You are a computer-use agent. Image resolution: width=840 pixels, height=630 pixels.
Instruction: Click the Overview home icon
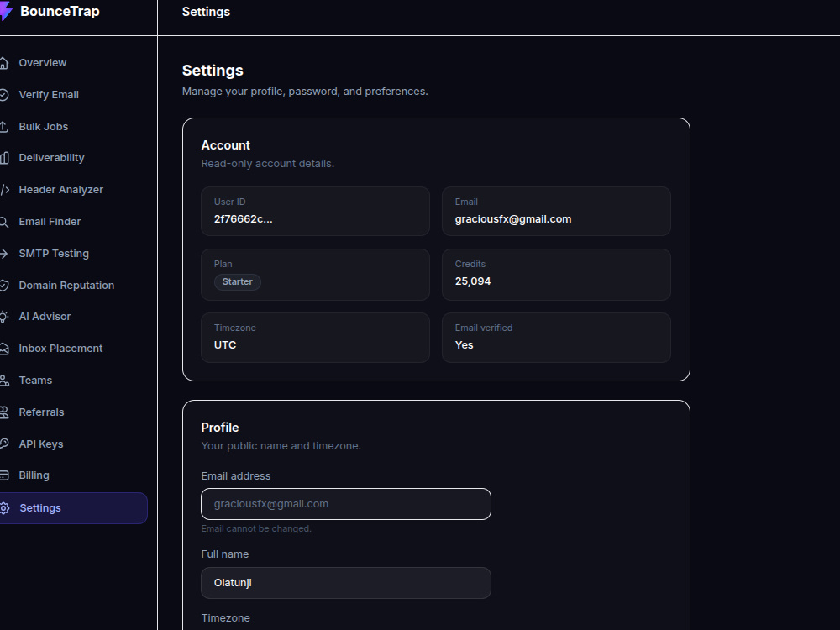click(3, 63)
